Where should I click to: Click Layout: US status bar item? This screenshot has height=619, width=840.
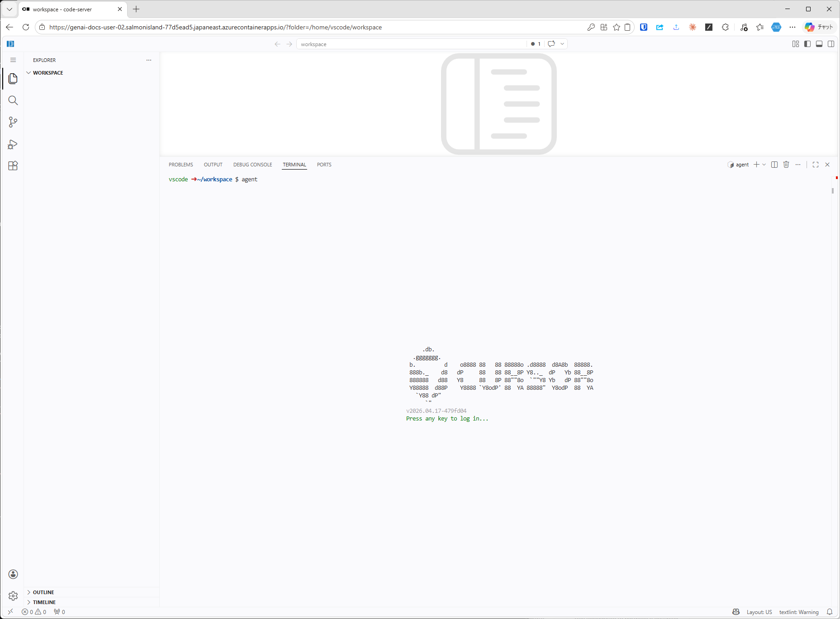(759, 612)
